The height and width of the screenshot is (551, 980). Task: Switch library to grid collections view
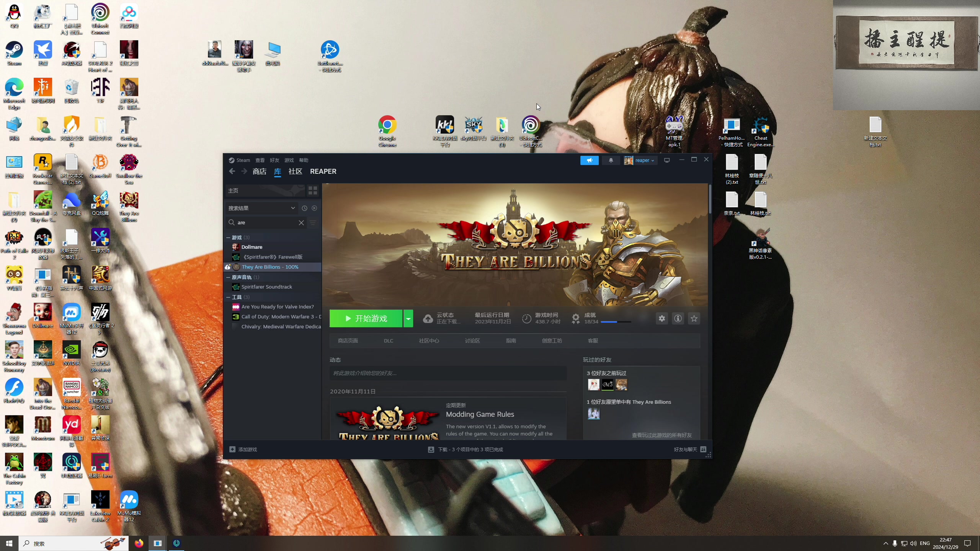pyautogui.click(x=313, y=191)
